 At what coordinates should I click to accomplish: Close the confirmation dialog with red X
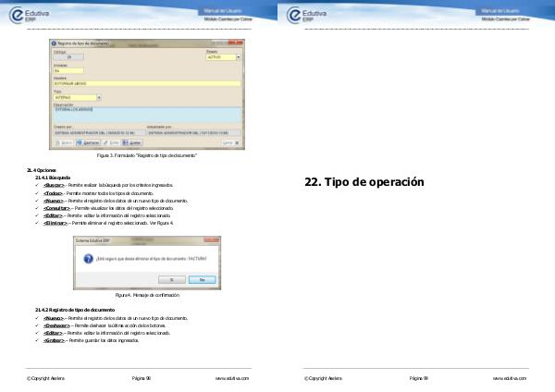(216, 240)
